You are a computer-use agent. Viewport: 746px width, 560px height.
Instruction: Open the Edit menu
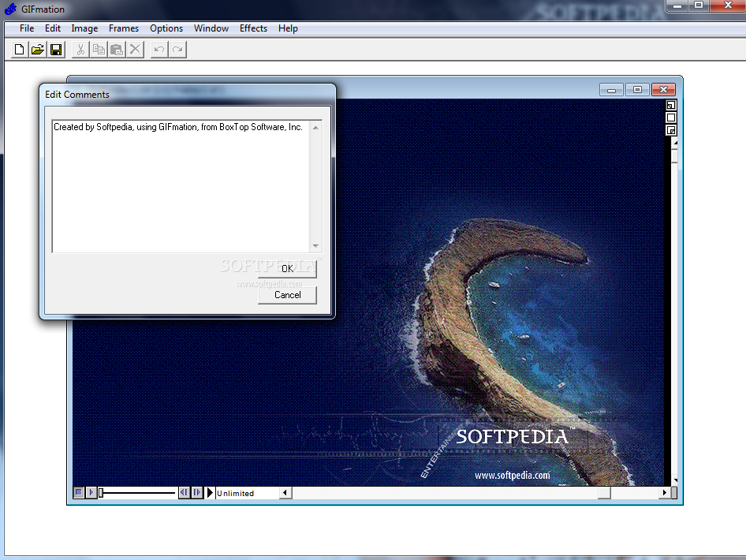(53, 28)
